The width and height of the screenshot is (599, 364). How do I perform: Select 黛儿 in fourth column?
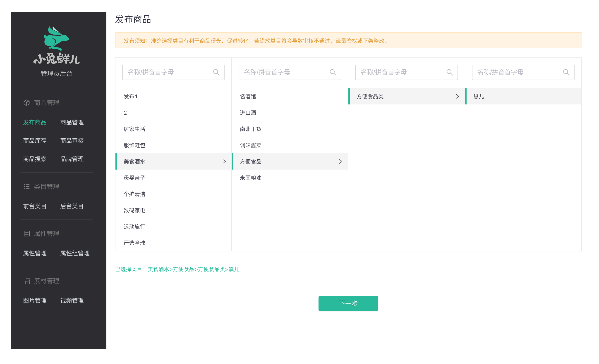523,96
